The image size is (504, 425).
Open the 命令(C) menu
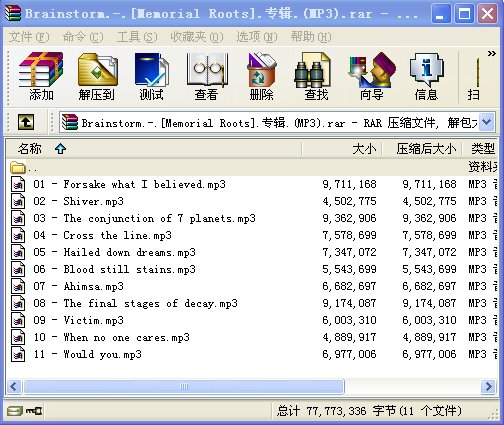click(x=83, y=37)
